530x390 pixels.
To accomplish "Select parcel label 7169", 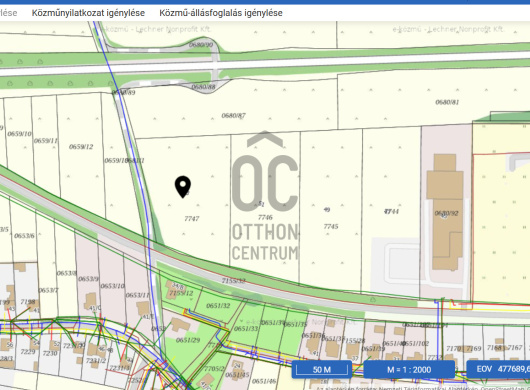I will [x=474, y=348].
